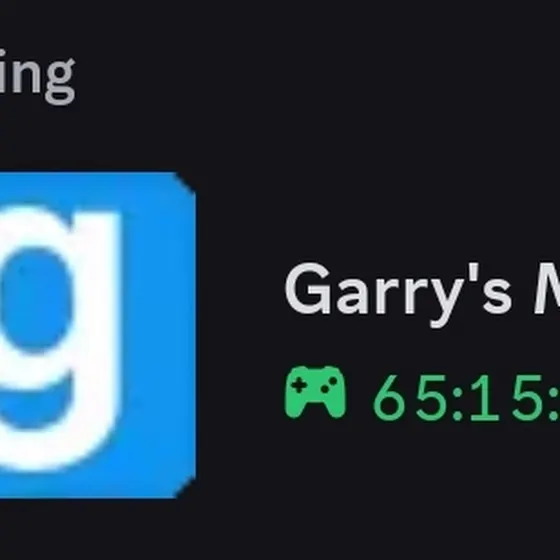Select the '65' hours digits in the timer

coord(410,398)
